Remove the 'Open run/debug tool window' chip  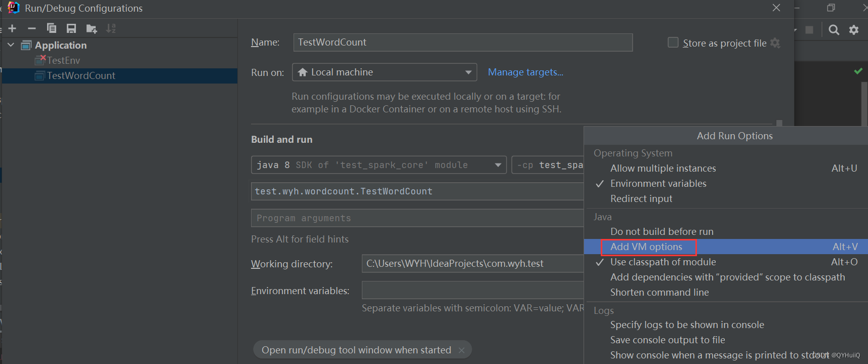coord(462,350)
